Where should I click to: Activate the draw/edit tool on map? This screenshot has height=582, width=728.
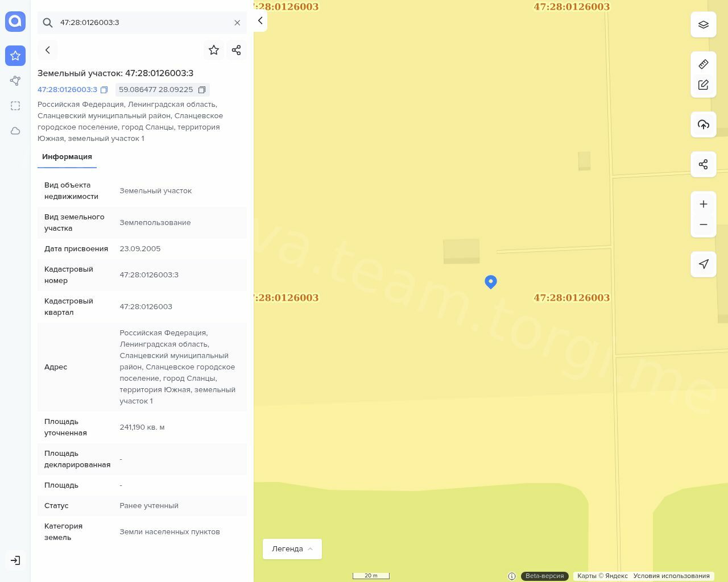tap(703, 85)
